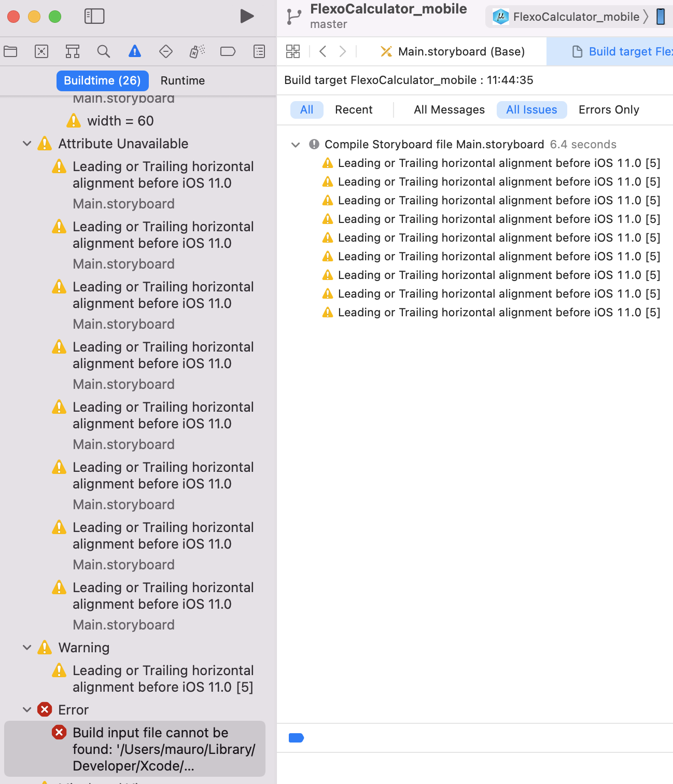Go forward in editor history
The width and height of the screenshot is (673, 784).
(343, 51)
